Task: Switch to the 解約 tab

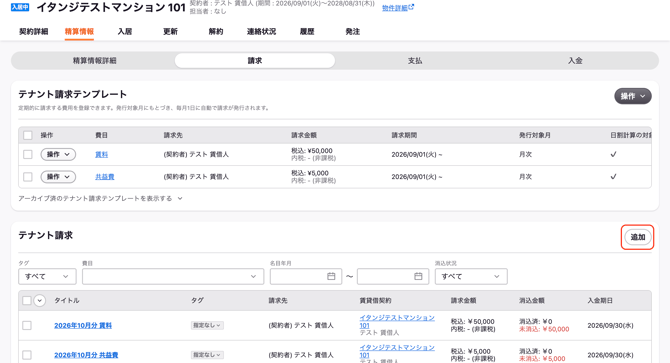Action: pyautogui.click(x=216, y=32)
